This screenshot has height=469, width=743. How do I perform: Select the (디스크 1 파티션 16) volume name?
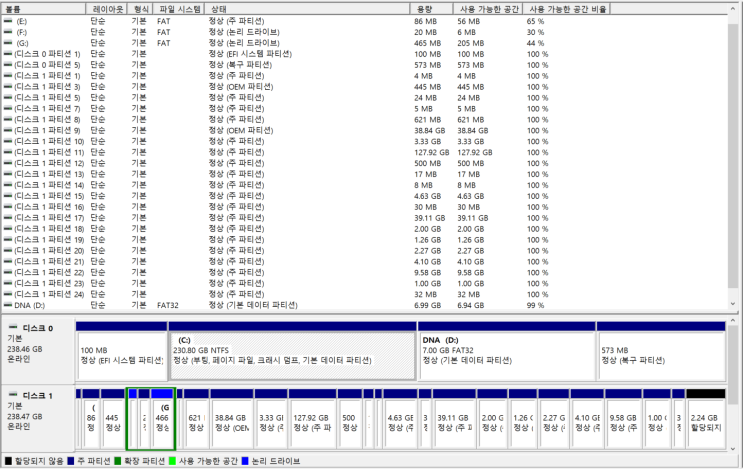49,207
